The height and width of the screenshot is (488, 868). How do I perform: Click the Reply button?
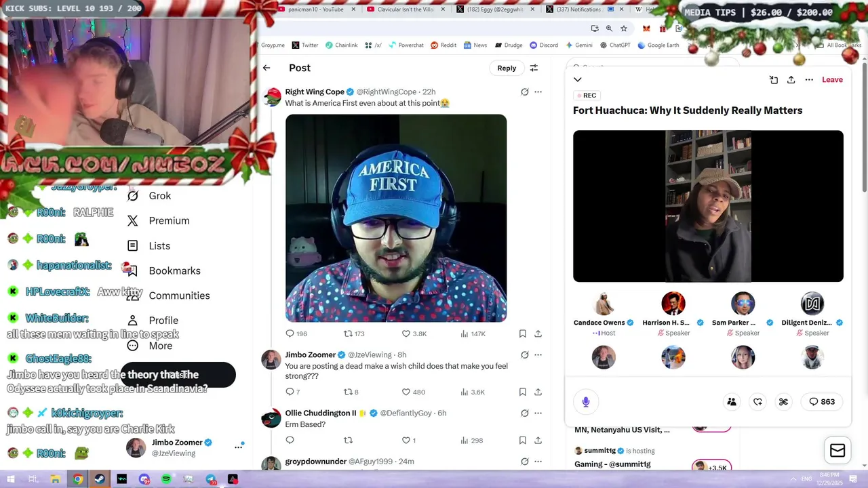pos(507,68)
